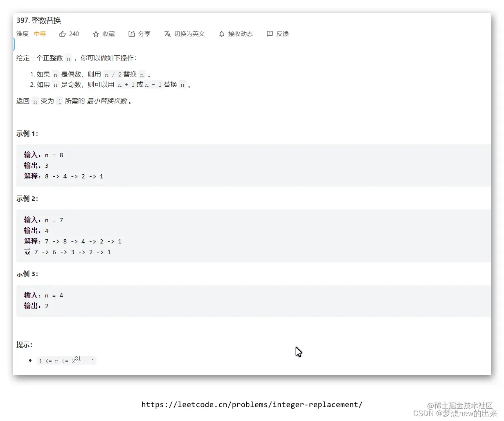The height and width of the screenshot is (421, 504).
Task: Toggle English version via 切换为英文 text
Action: [189, 34]
